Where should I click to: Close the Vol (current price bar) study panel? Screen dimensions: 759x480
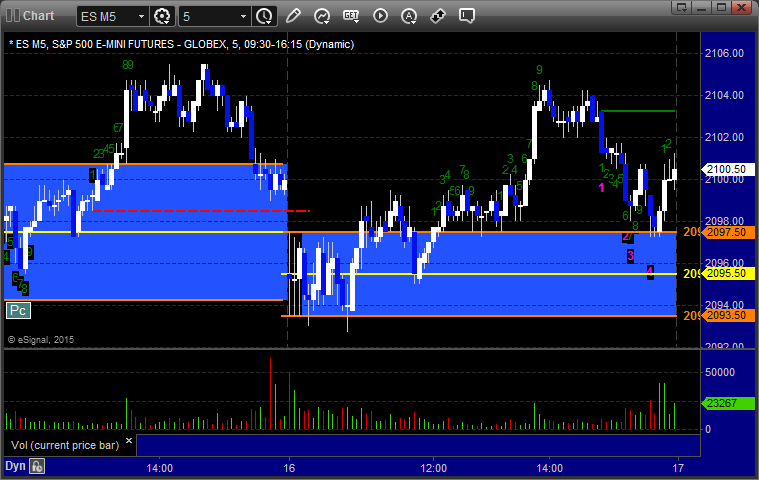pyautogui.click(x=129, y=440)
